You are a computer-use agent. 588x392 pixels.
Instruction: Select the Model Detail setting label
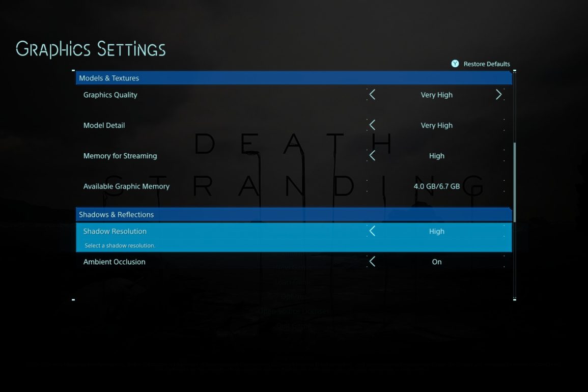pyautogui.click(x=104, y=125)
